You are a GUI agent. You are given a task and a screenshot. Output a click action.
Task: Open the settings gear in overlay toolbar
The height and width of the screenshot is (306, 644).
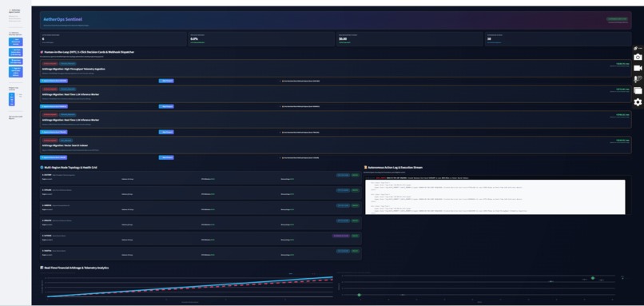click(638, 101)
